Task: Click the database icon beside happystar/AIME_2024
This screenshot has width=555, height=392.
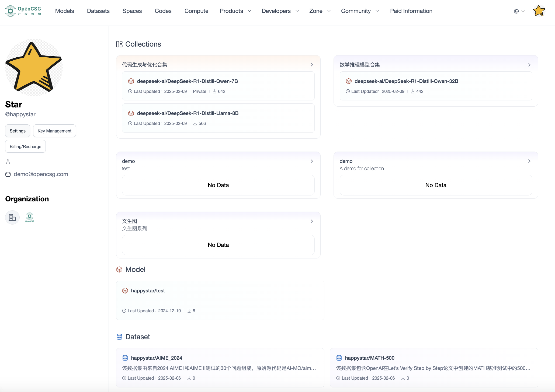Action: pyautogui.click(x=125, y=358)
